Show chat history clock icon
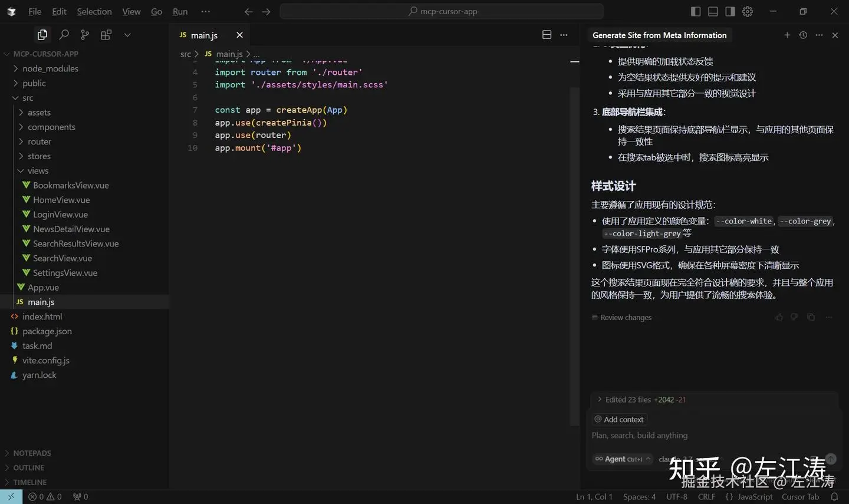849x504 pixels. pos(803,35)
